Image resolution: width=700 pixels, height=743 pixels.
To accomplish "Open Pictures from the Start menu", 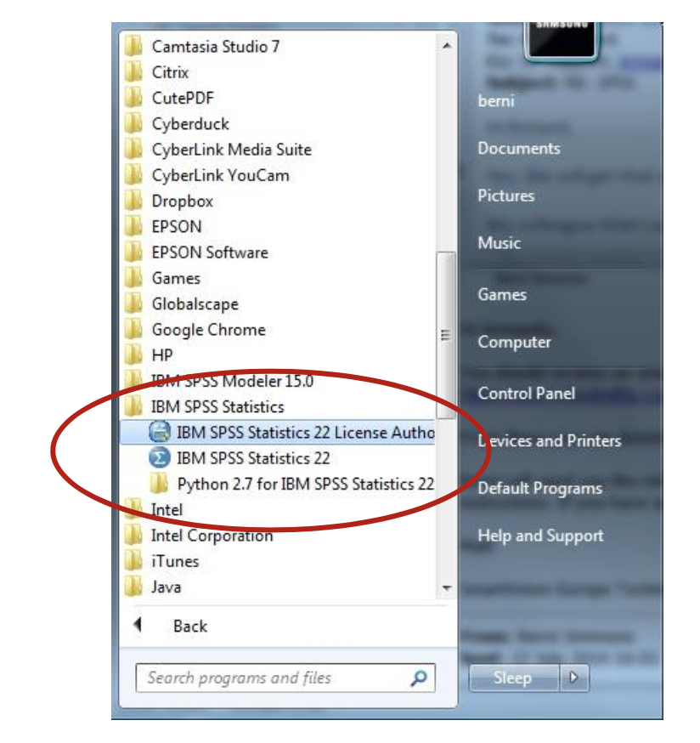I will [505, 196].
